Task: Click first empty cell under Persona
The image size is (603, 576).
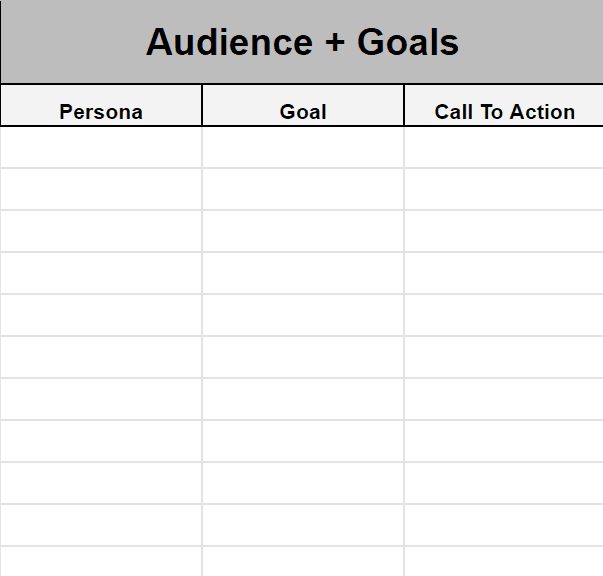Action: click(101, 147)
